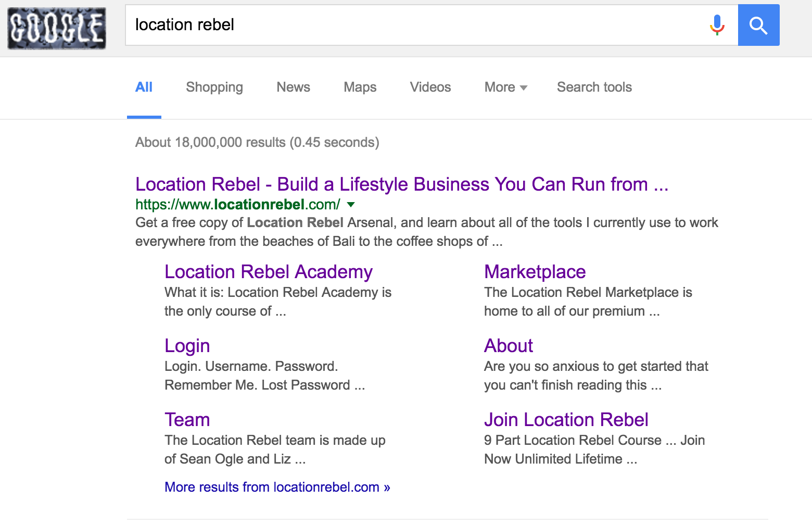This screenshot has width=812, height=524.
Task: Click snippet '9 Part Location Rebel Course'
Action: [573, 440]
